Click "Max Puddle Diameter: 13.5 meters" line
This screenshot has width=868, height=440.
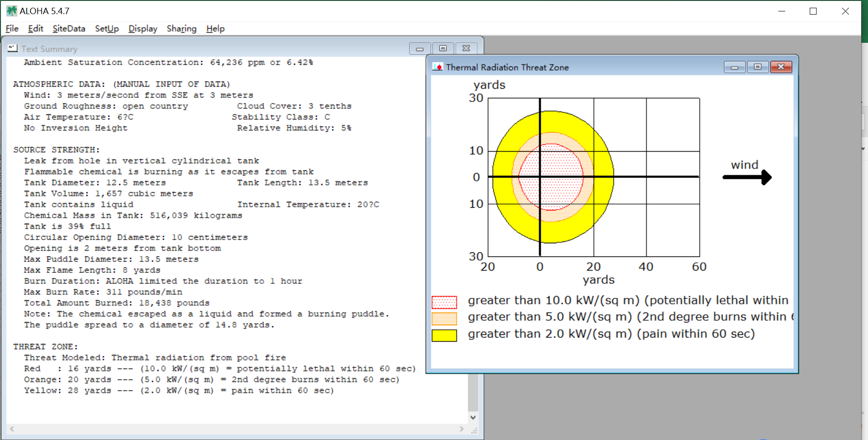click(112, 259)
